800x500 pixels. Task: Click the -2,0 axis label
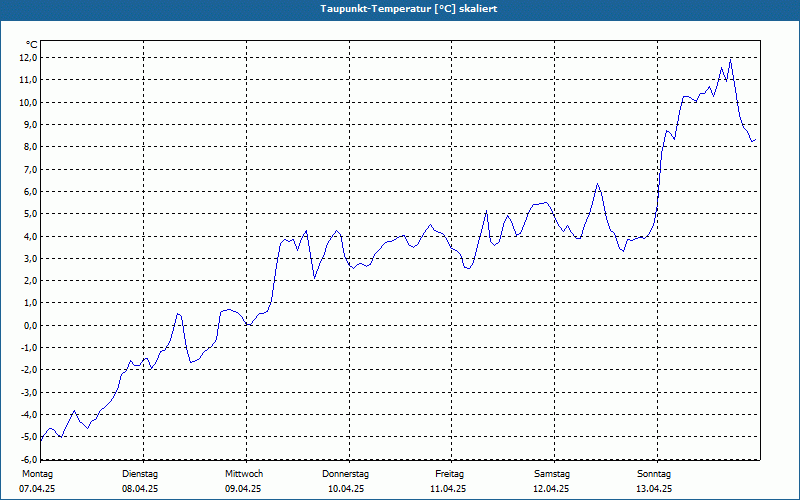pos(29,370)
